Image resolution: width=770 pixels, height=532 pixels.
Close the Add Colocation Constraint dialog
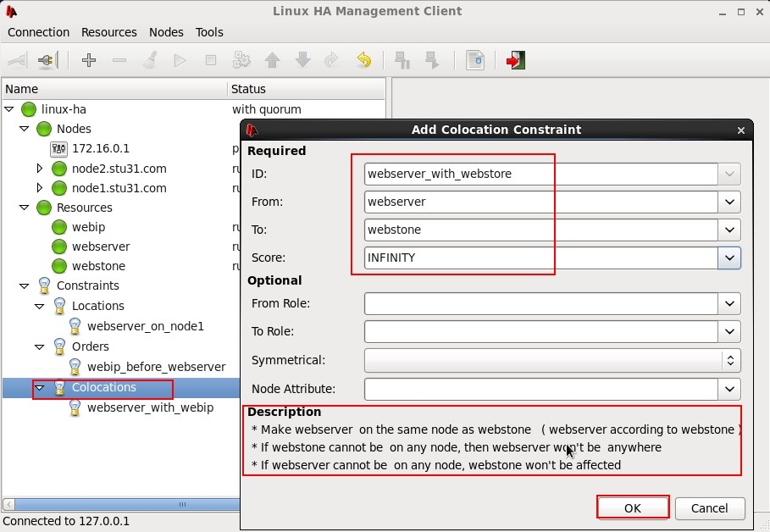tap(741, 130)
